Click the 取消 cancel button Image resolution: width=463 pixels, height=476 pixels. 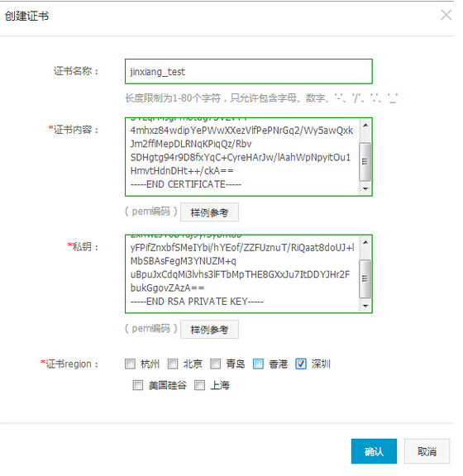427,451
